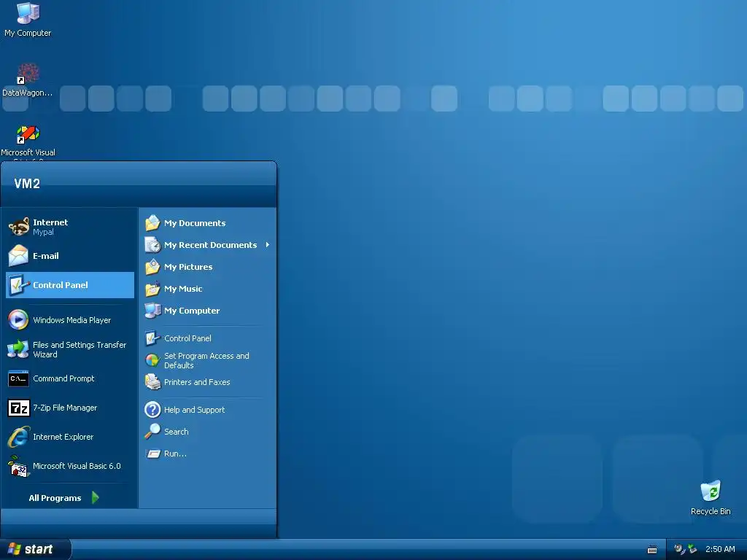Open Printers and Faxes

208,382
